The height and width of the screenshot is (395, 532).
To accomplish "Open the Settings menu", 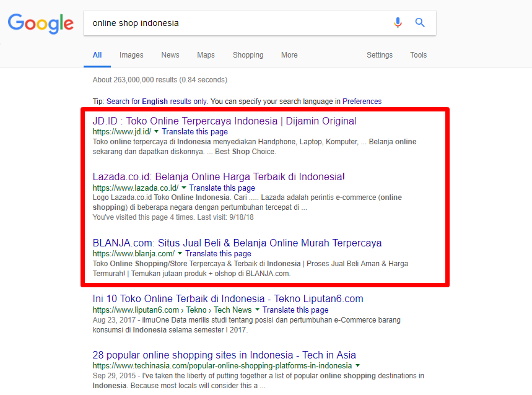I will 380,55.
